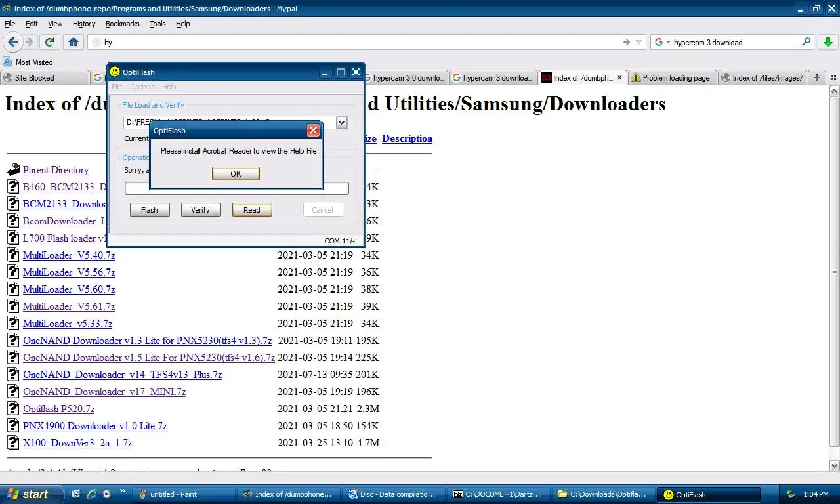The height and width of the screenshot is (504, 840).
Task: Reload the page with the refresh icon
Action: 49,42
